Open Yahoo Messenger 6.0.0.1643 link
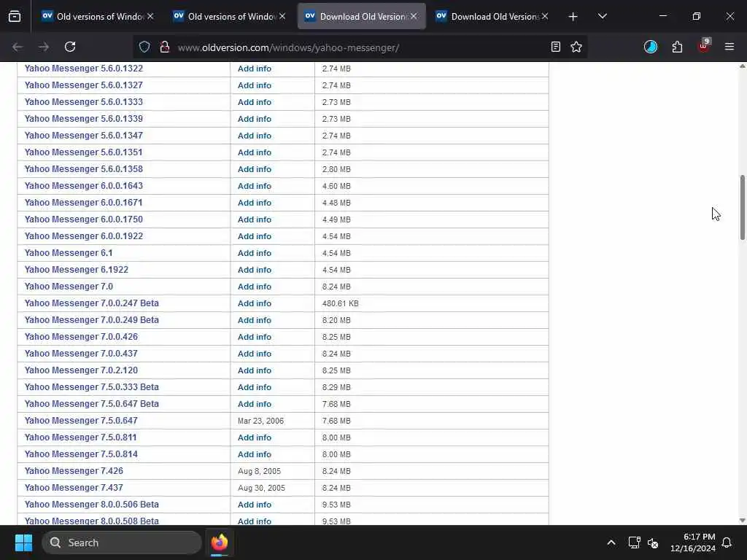This screenshot has width=747, height=560. pos(84,186)
